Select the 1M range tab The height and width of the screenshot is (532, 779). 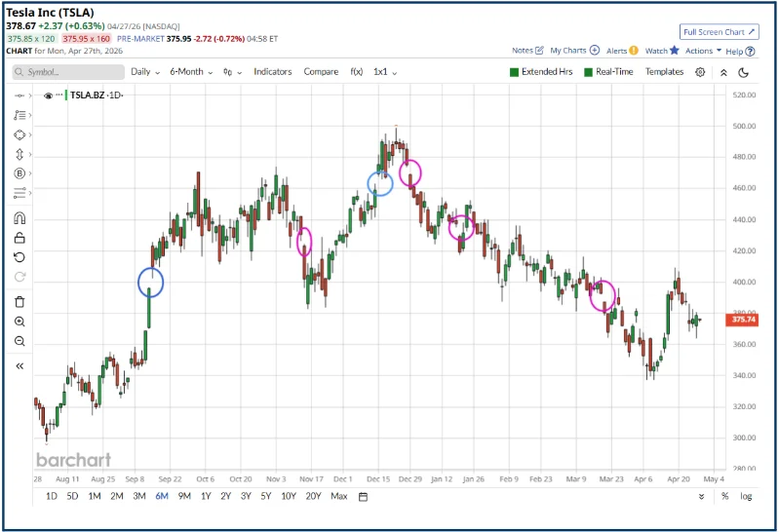pyautogui.click(x=95, y=496)
